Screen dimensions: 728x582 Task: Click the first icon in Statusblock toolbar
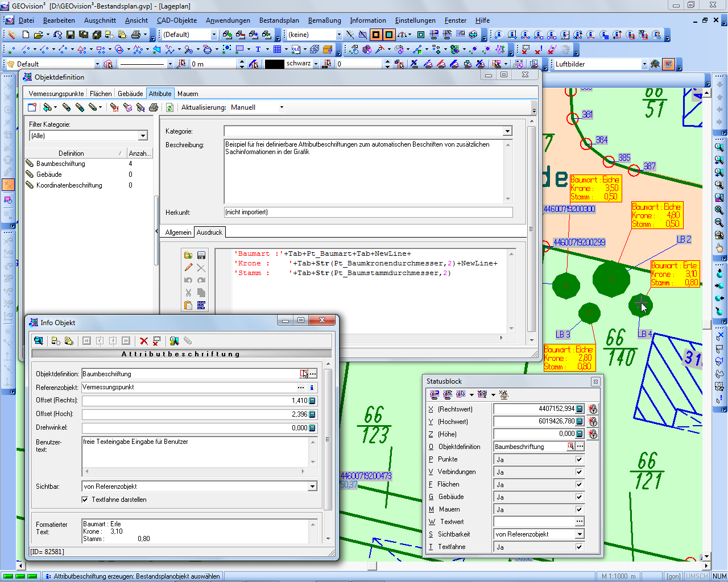435,394
